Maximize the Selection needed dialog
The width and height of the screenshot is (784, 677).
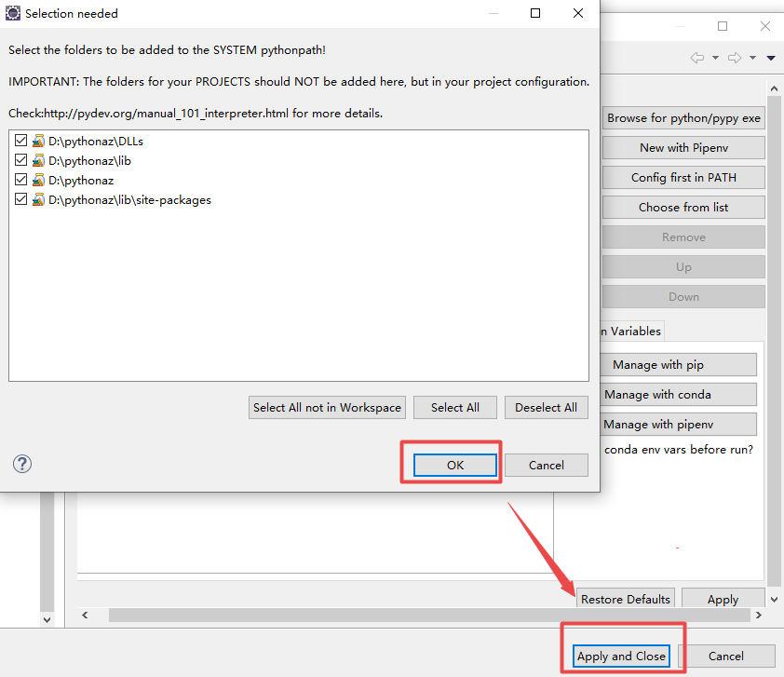pyautogui.click(x=535, y=13)
